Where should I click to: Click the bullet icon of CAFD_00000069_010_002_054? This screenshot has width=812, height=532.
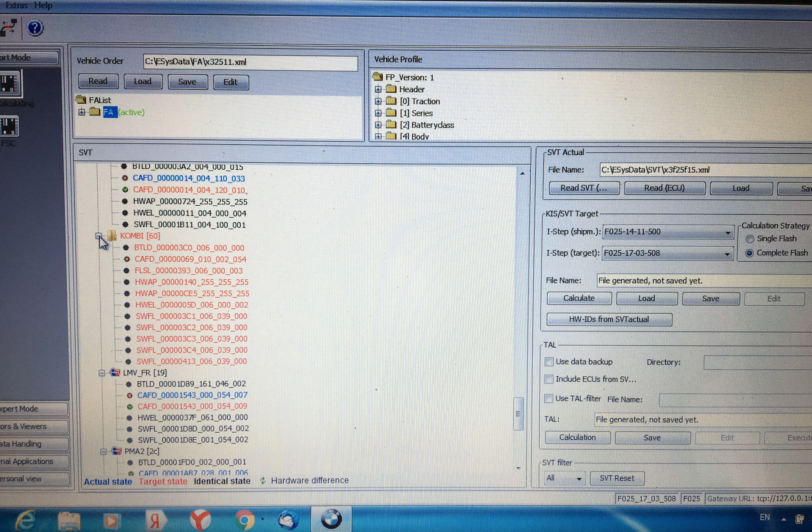(x=126, y=259)
